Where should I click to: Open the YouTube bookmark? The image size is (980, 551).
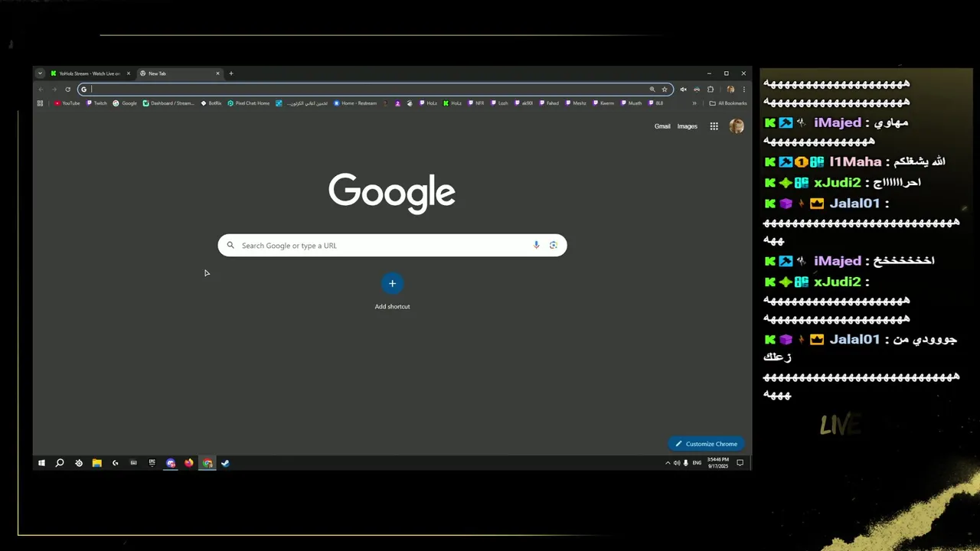[67, 103]
